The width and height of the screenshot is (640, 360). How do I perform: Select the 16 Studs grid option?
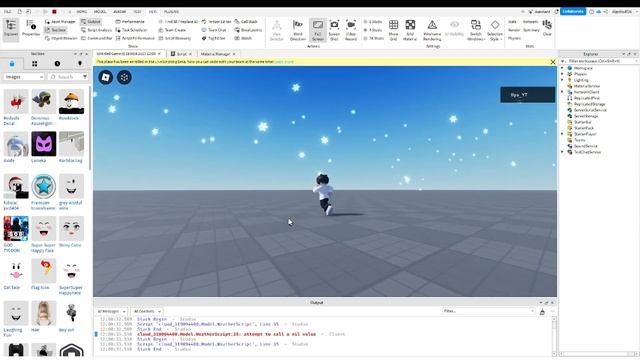tap(374, 38)
